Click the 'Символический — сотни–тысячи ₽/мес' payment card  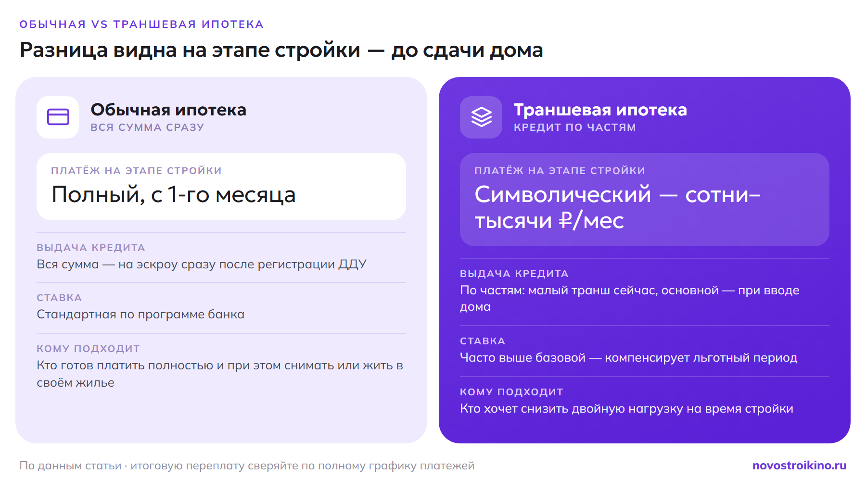(645, 200)
